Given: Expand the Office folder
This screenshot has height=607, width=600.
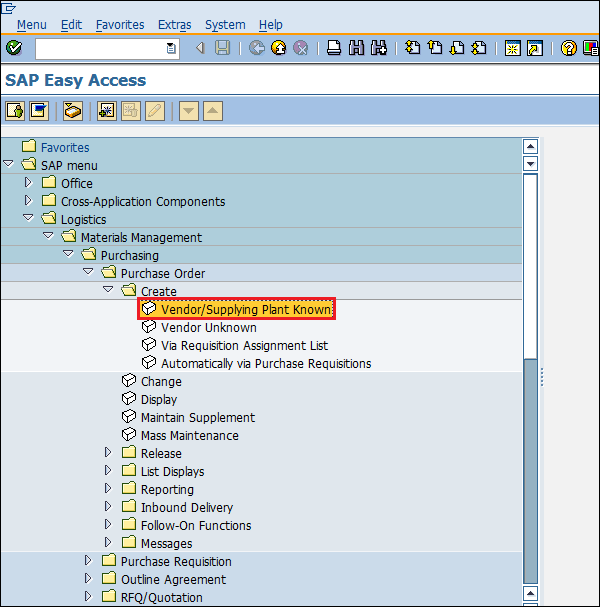Looking at the screenshot, I should tap(28, 182).
